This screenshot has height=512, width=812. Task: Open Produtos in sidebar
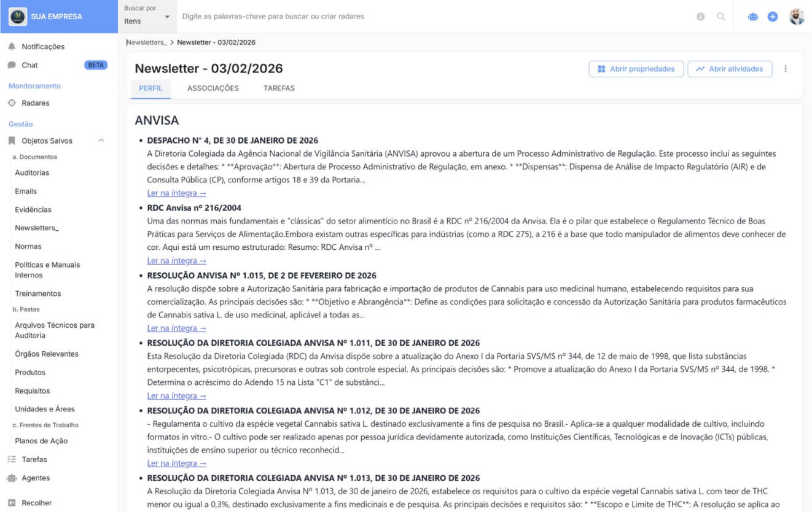(30, 373)
